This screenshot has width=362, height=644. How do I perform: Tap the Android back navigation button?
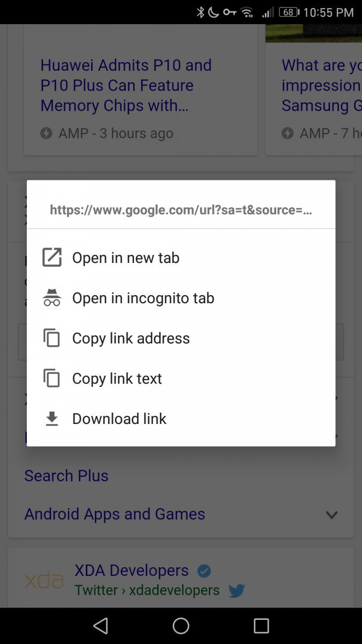point(100,625)
